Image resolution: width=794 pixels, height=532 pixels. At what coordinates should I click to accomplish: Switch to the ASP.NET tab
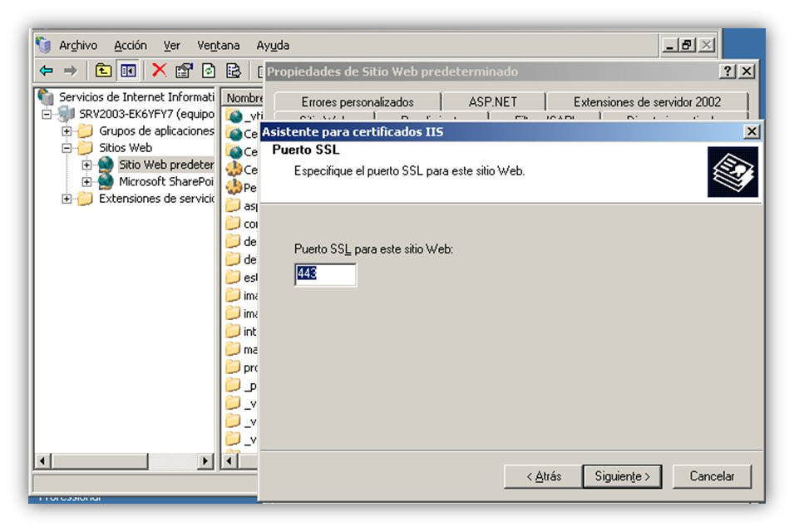click(x=493, y=101)
